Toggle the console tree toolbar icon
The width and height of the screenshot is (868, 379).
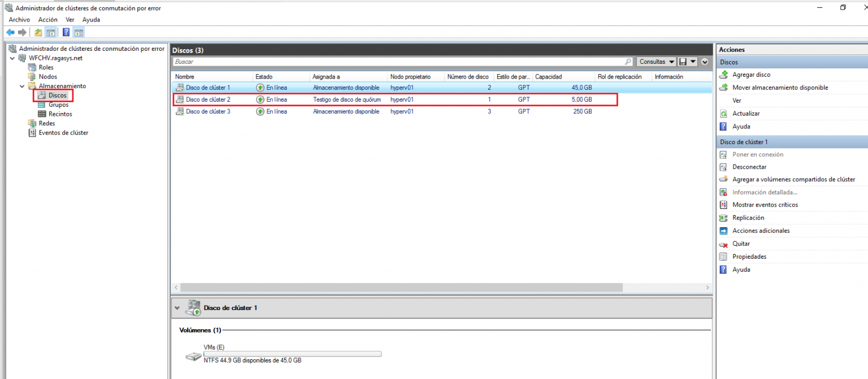tap(50, 32)
